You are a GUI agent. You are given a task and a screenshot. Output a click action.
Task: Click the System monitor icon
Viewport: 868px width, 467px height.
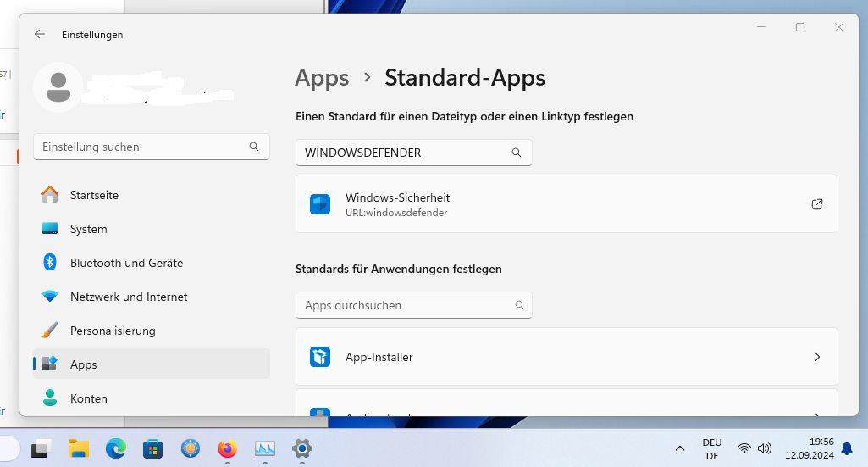[50, 228]
